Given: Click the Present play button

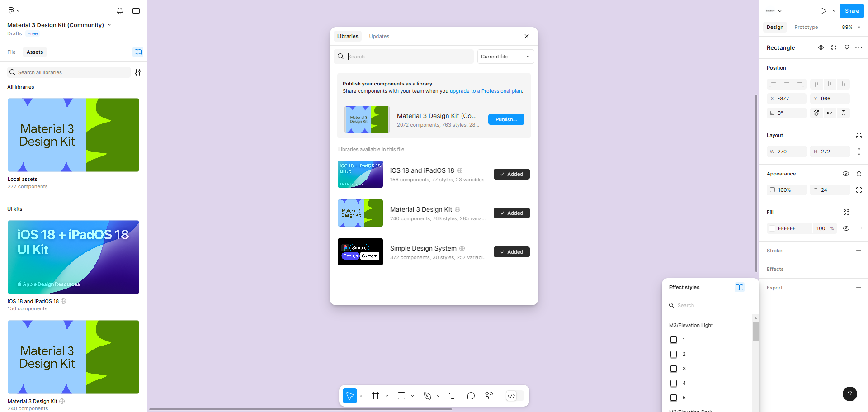Looking at the screenshot, I should click(x=823, y=11).
